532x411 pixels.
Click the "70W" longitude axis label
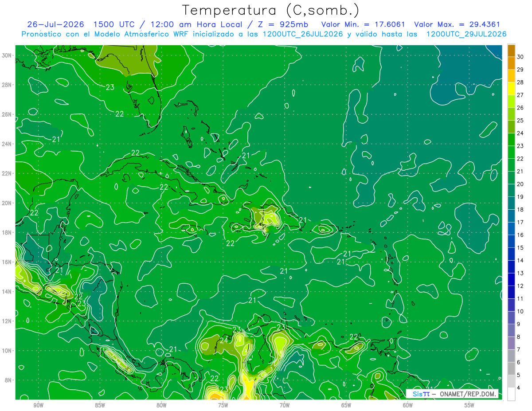pyautogui.click(x=285, y=405)
